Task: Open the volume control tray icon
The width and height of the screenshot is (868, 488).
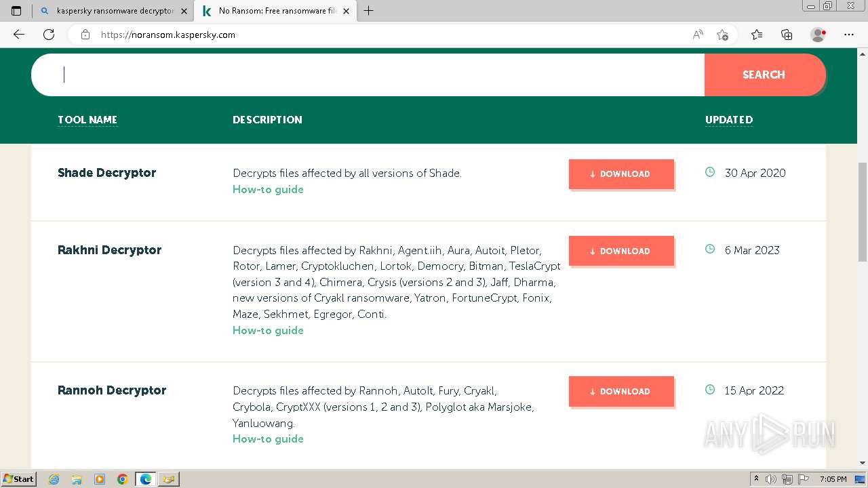Action: (771, 479)
